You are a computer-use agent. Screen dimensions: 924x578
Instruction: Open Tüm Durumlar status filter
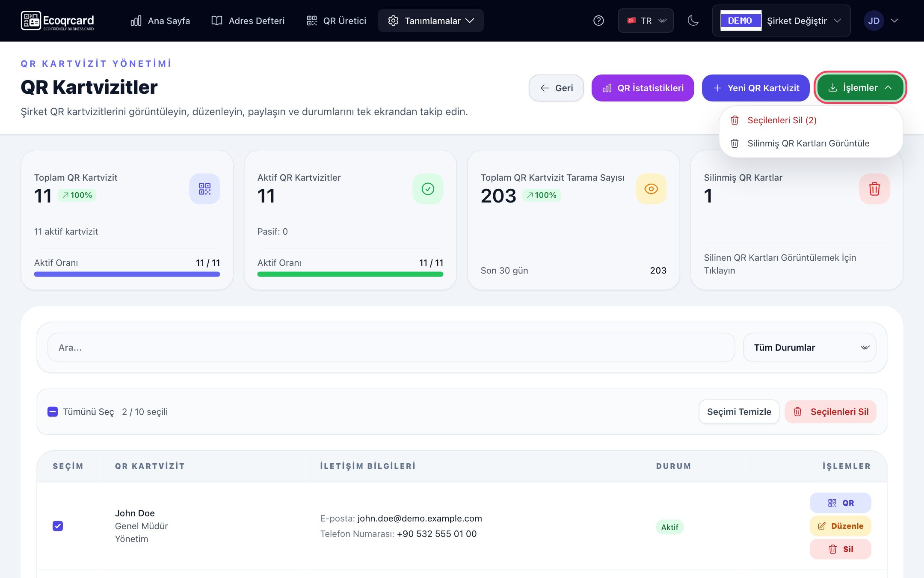(x=809, y=348)
